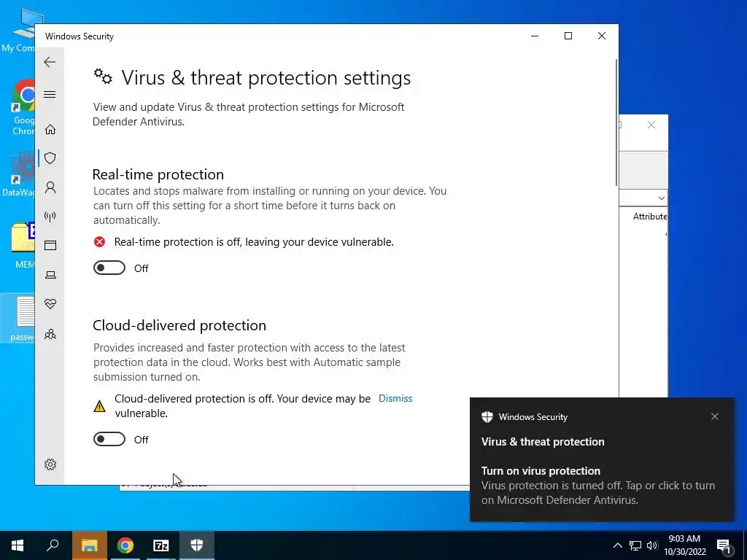Open the hamburger navigation menu
Screen dimensions: 747x560
click(50, 94)
